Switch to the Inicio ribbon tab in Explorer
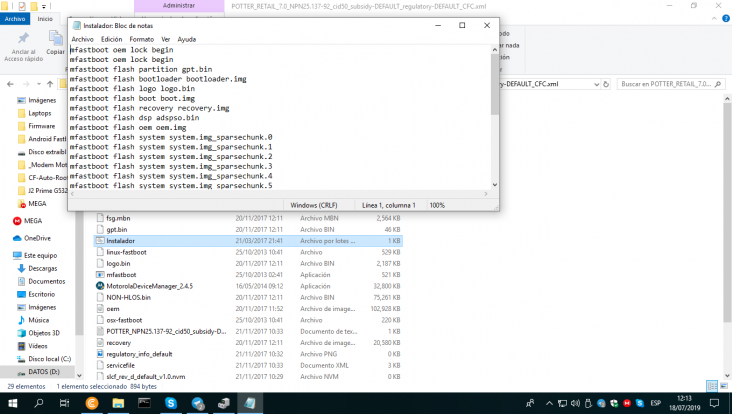The width and height of the screenshot is (732, 414). coord(45,19)
